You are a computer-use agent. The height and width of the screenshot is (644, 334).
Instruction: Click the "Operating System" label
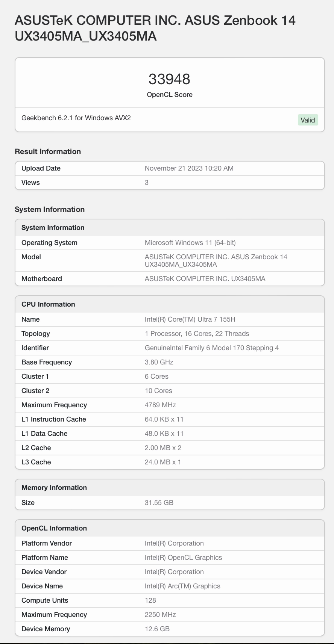(x=49, y=243)
